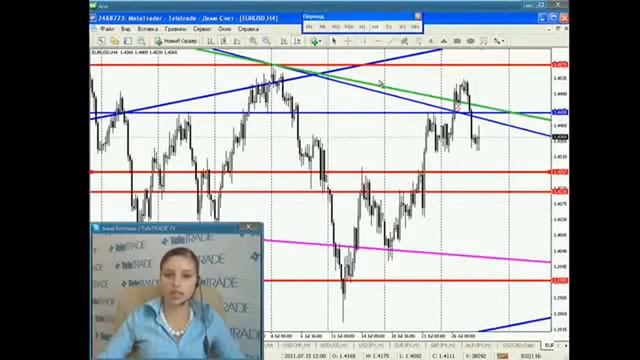
Task: Click the open price O: 1.4168
Action: (344, 356)
